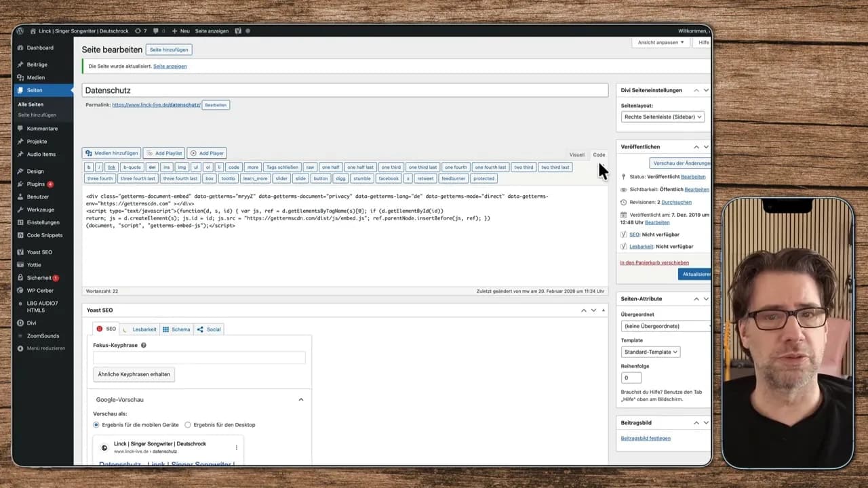Expand Ansicht anpassen options

pyautogui.click(x=661, y=42)
